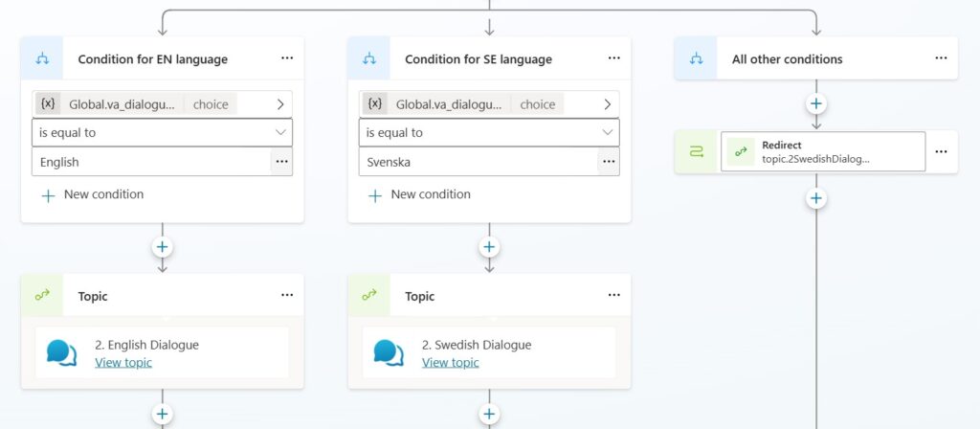
Task: Click the redirect node icon on the right
Action: [696, 151]
